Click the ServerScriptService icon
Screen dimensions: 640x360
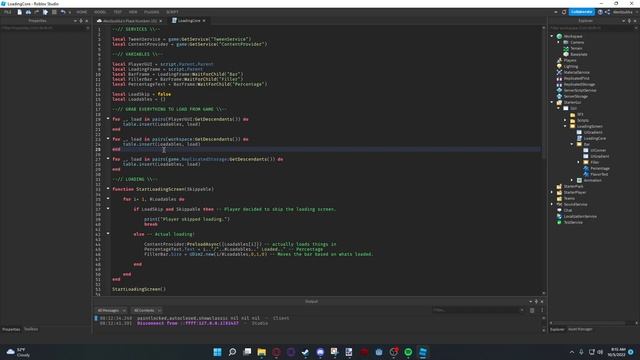(560, 90)
